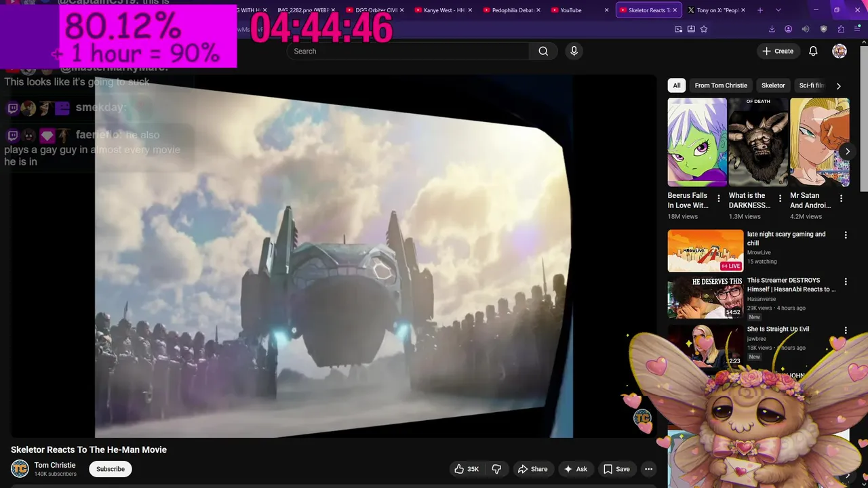Viewport: 868px width, 488px height.
Task: Open more actions ellipsis under the video
Action: (648, 469)
